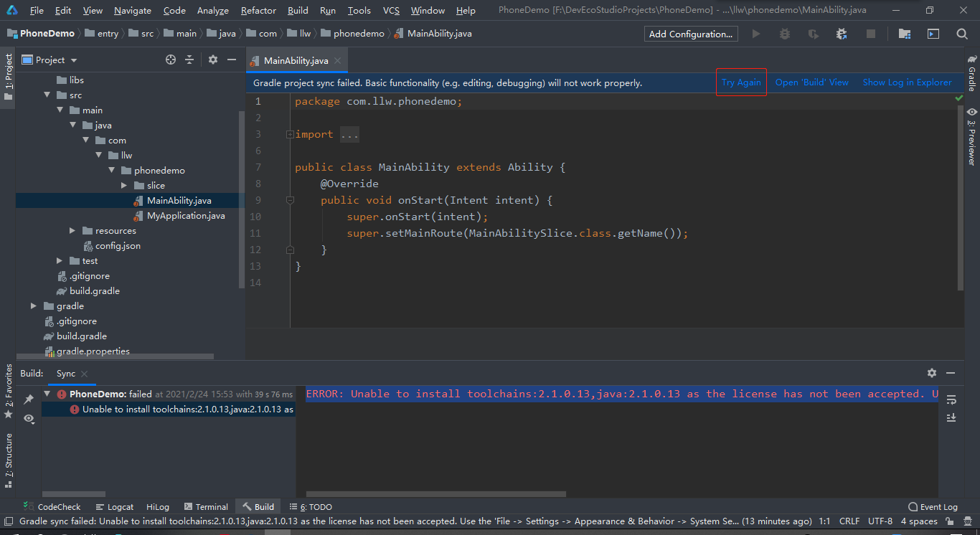The width and height of the screenshot is (980, 535).
Task: Open Project panel settings gear
Action: coord(213,60)
